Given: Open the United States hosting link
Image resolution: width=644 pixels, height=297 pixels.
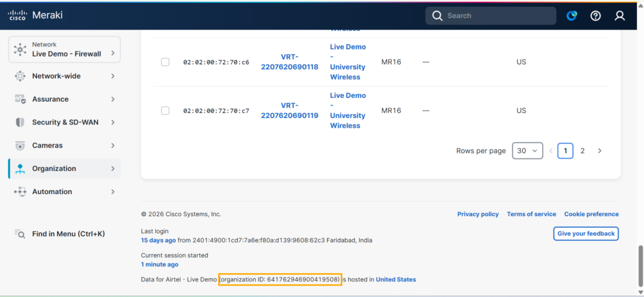Looking at the screenshot, I should coord(396,280).
